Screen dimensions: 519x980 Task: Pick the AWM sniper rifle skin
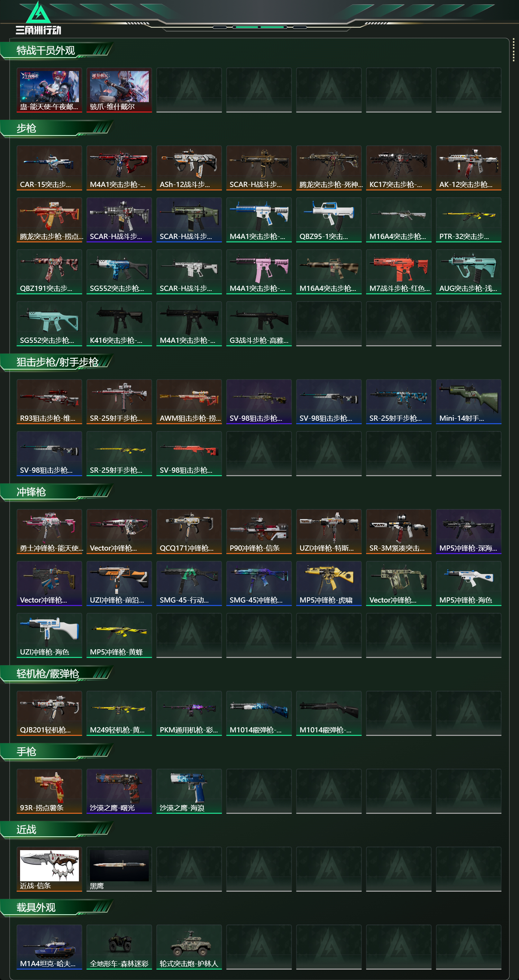189,401
